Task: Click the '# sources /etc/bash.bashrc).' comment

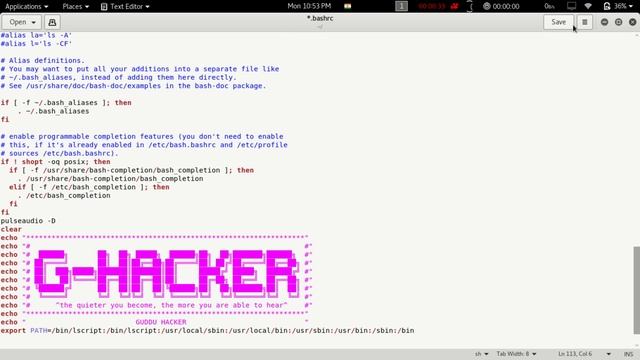Action: 59,153
